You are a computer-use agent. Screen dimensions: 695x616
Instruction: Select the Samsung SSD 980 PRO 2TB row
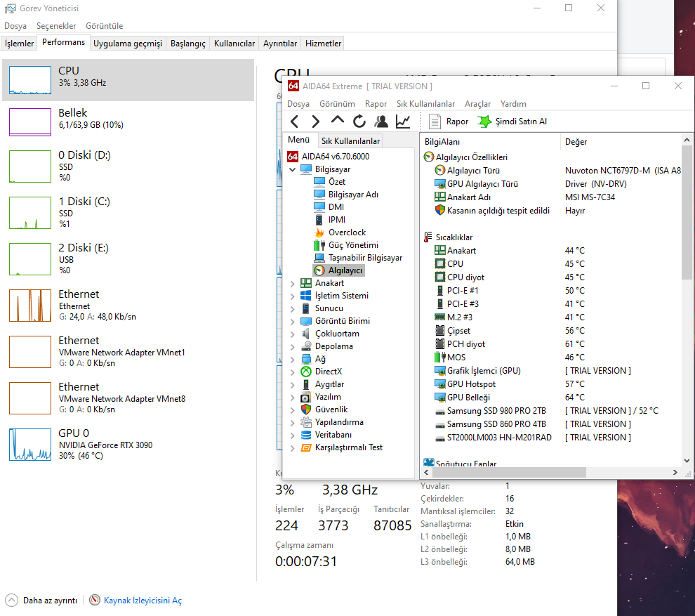click(x=551, y=411)
